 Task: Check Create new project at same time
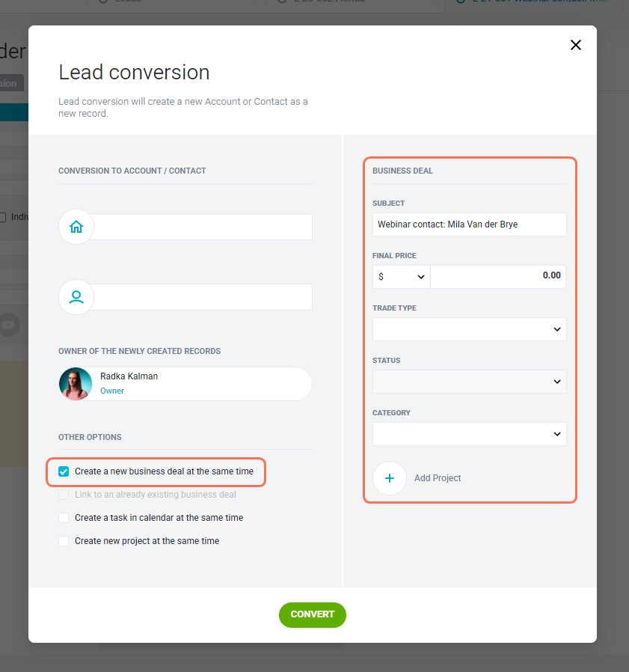tap(64, 541)
